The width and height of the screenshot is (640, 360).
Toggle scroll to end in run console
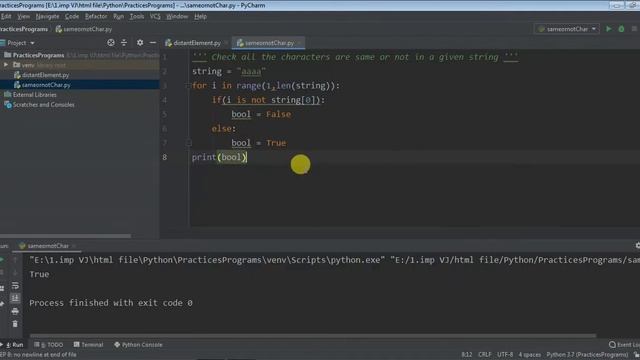[x=15, y=298]
